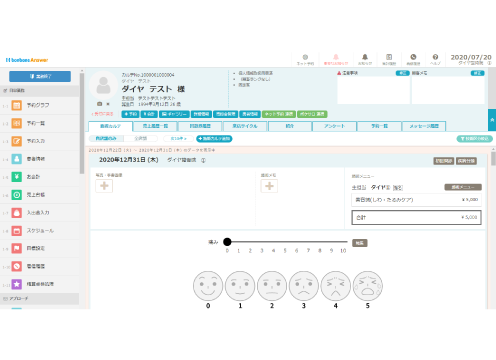Open the gray bell notifications icon
This screenshot has height=360, width=496.
(365, 57)
